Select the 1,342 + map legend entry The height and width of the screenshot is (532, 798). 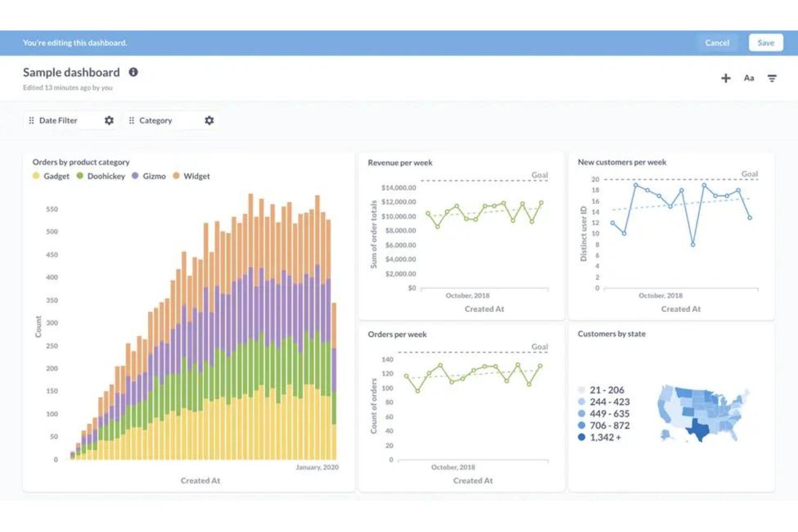pyautogui.click(x=600, y=437)
